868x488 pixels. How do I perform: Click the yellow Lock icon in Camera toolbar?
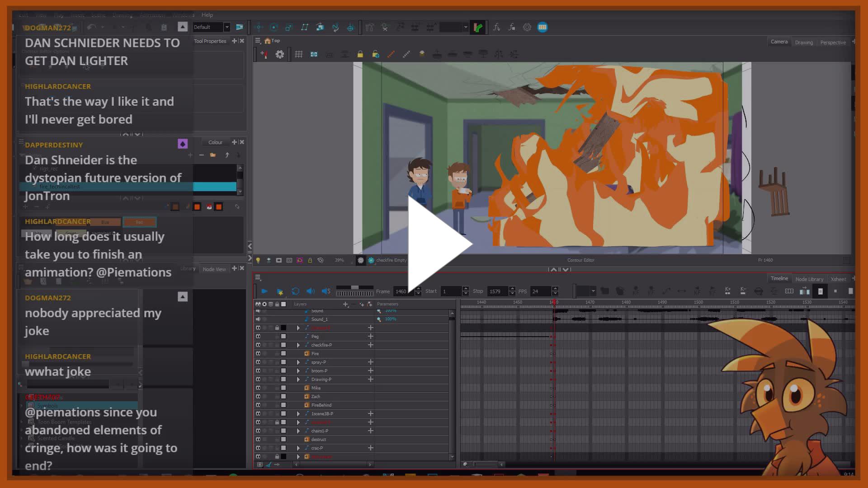click(360, 54)
